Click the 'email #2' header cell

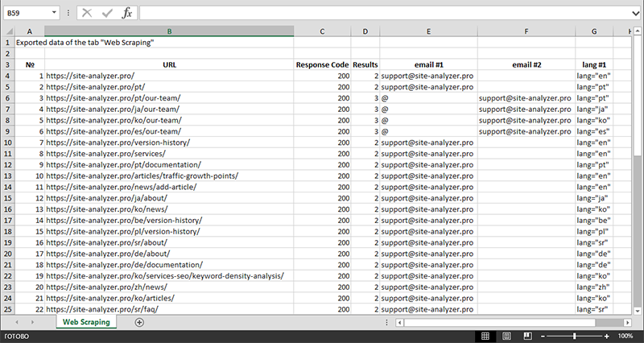pyautogui.click(x=526, y=64)
